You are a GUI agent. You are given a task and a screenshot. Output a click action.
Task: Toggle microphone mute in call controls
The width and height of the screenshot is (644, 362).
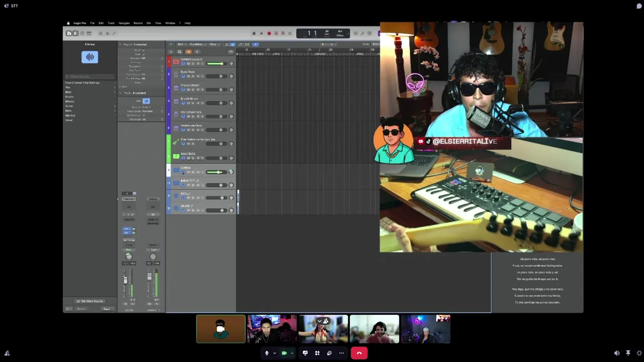(267, 353)
